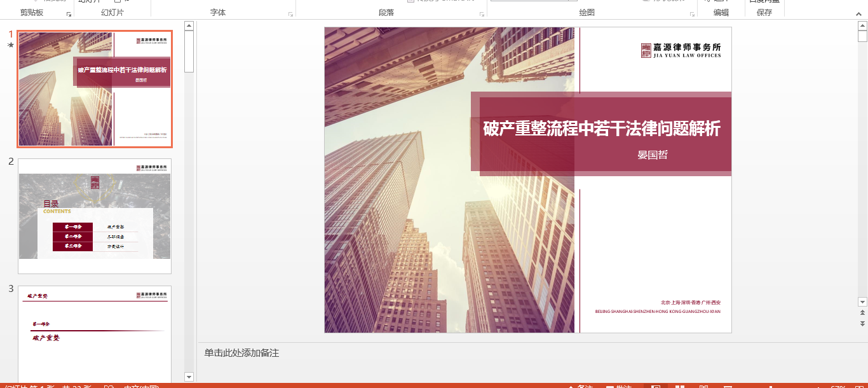Go to next slide using double-down arrow
This screenshot has width=868, height=388.
[862, 324]
